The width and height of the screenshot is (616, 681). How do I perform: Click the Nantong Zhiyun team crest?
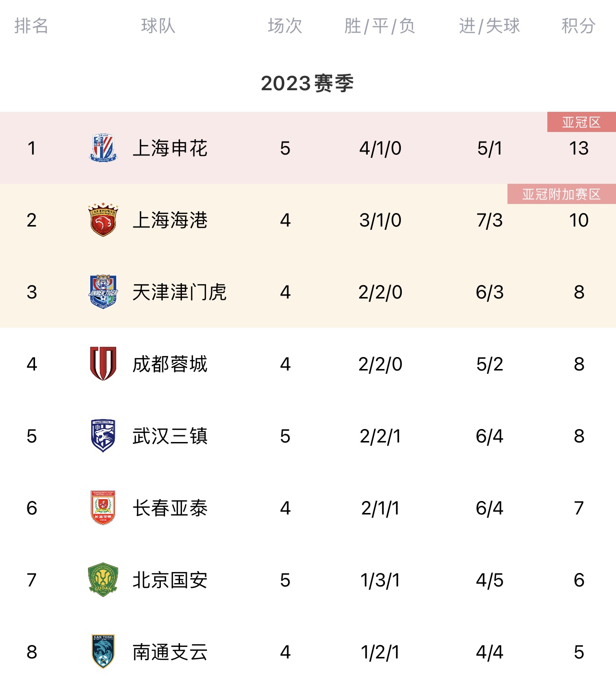pos(103,652)
